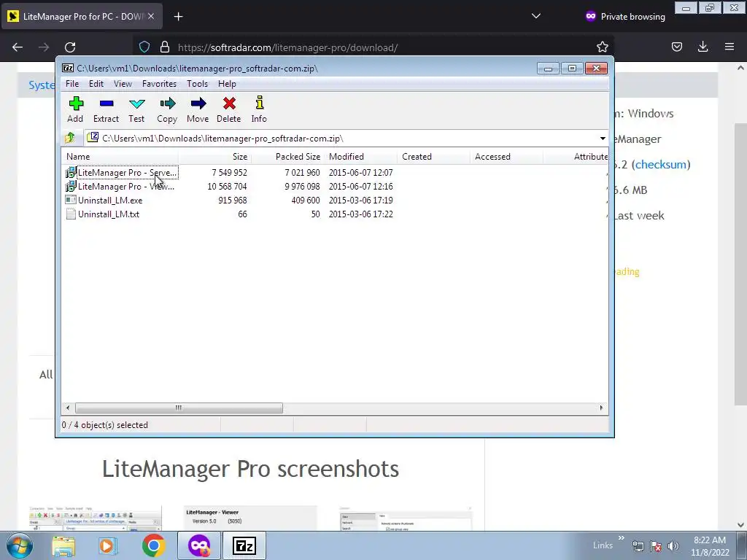Open the Tools menu

click(197, 84)
